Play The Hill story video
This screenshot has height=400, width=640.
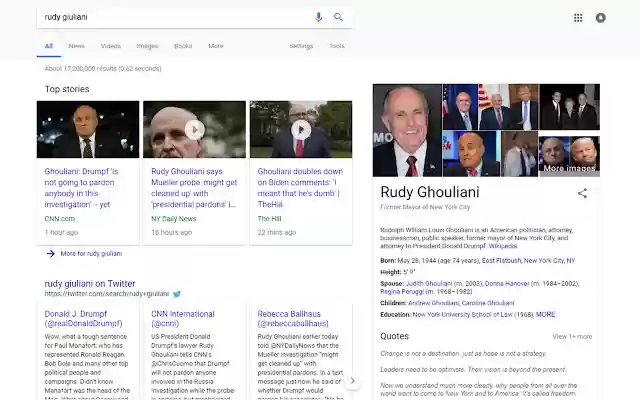(301, 130)
